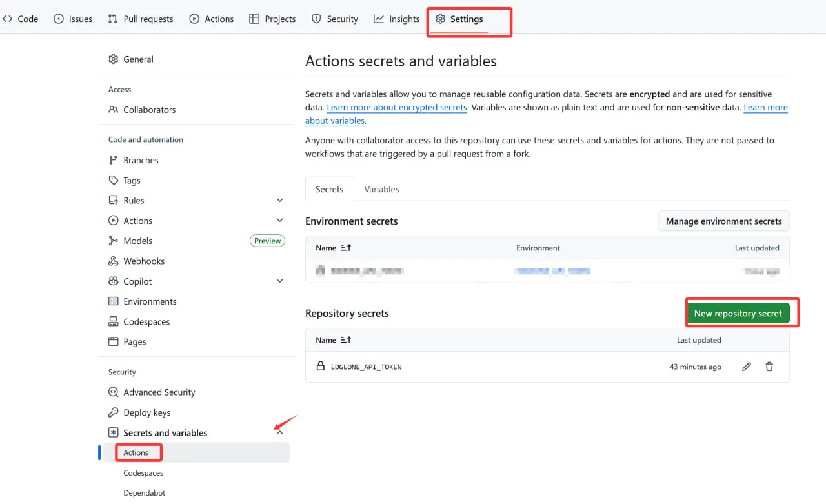The width and height of the screenshot is (826, 504).
Task: Edit the EDGEONE_API_TOKEN secret with pencil icon
Action: pyautogui.click(x=747, y=367)
